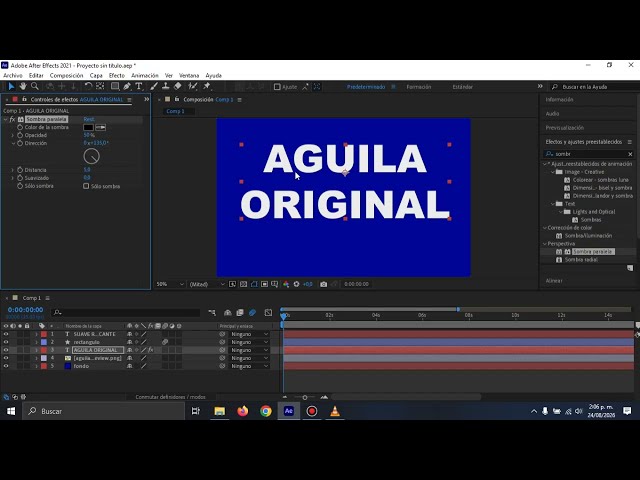Open the Graph Editor icon in timeline

click(268, 313)
